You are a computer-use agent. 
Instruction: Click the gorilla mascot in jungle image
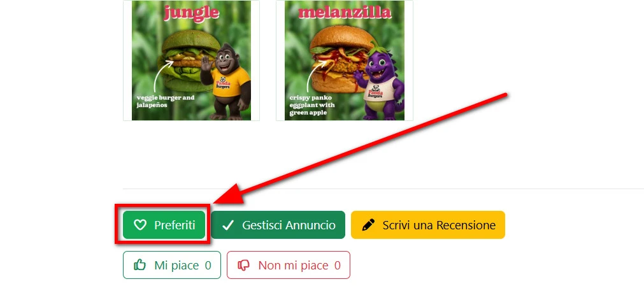point(226,82)
